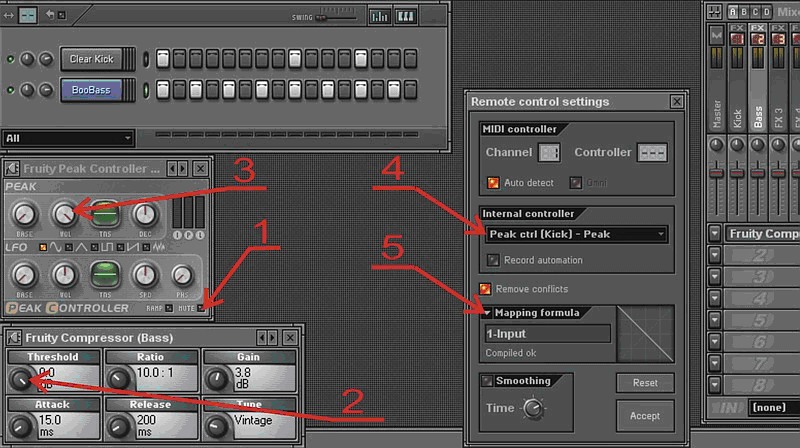The image size is (800, 448).
Task: Open the graph editor icon in step sequencer
Action: pyautogui.click(x=380, y=16)
